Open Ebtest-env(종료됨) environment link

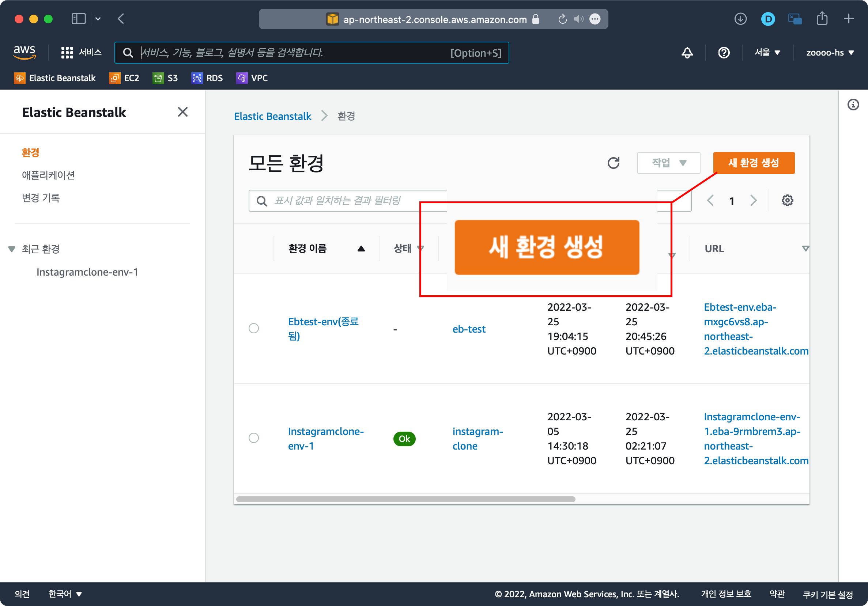tap(323, 328)
